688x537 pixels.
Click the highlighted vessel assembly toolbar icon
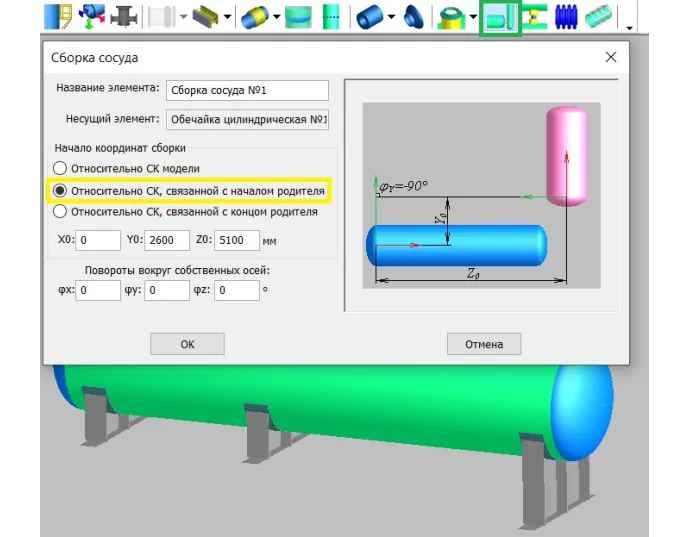point(500,17)
